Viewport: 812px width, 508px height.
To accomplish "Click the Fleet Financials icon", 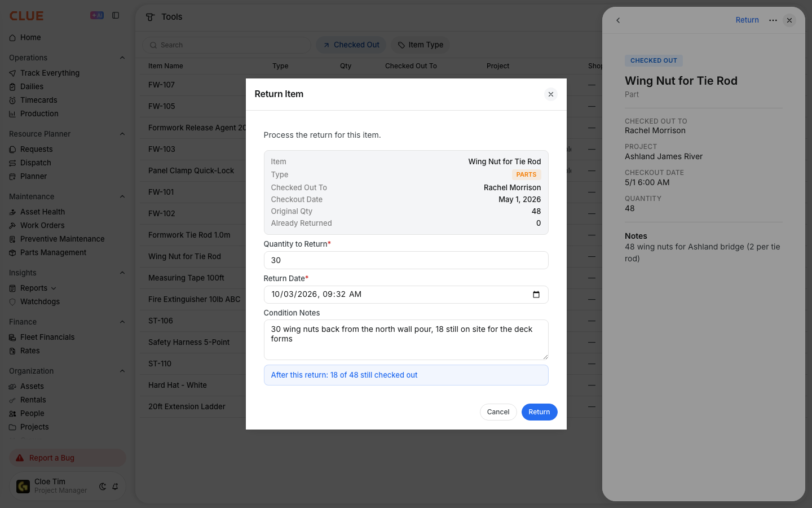I will coord(12,338).
